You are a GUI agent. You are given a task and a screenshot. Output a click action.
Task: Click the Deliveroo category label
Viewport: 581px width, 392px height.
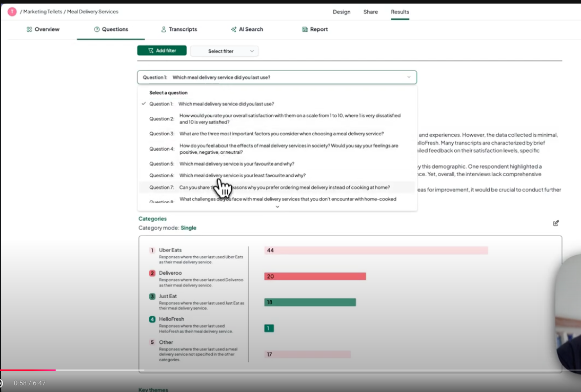(170, 273)
